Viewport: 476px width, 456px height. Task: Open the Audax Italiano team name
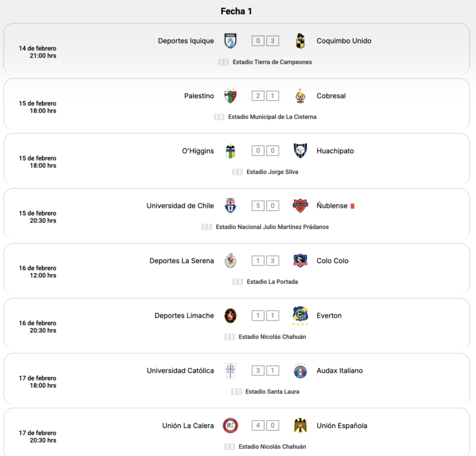tap(340, 370)
